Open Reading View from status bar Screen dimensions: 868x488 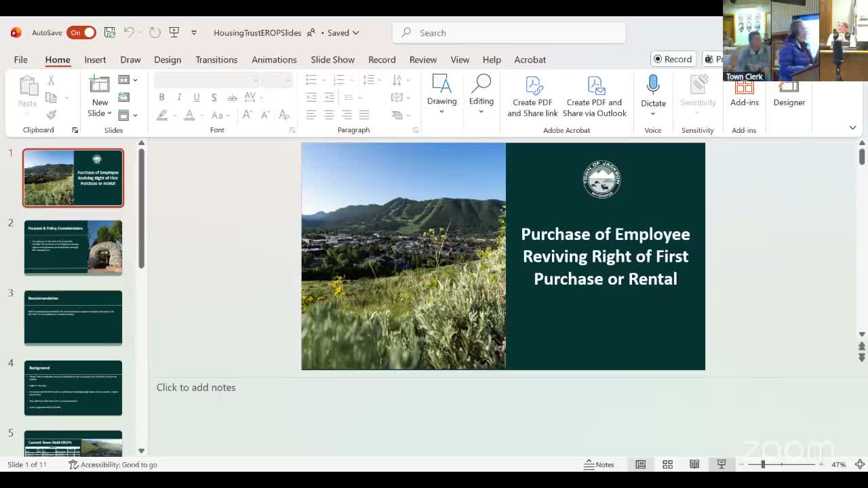pyautogui.click(x=694, y=464)
